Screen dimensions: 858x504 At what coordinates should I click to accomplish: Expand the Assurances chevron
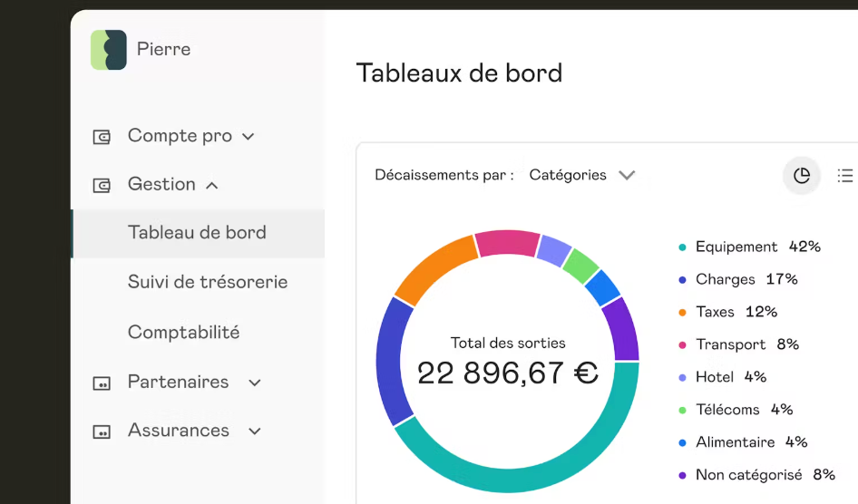tap(255, 431)
